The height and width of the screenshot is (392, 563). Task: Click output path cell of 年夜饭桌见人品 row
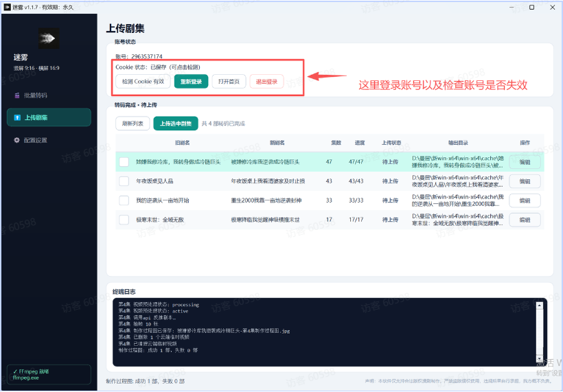click(458, 181)
